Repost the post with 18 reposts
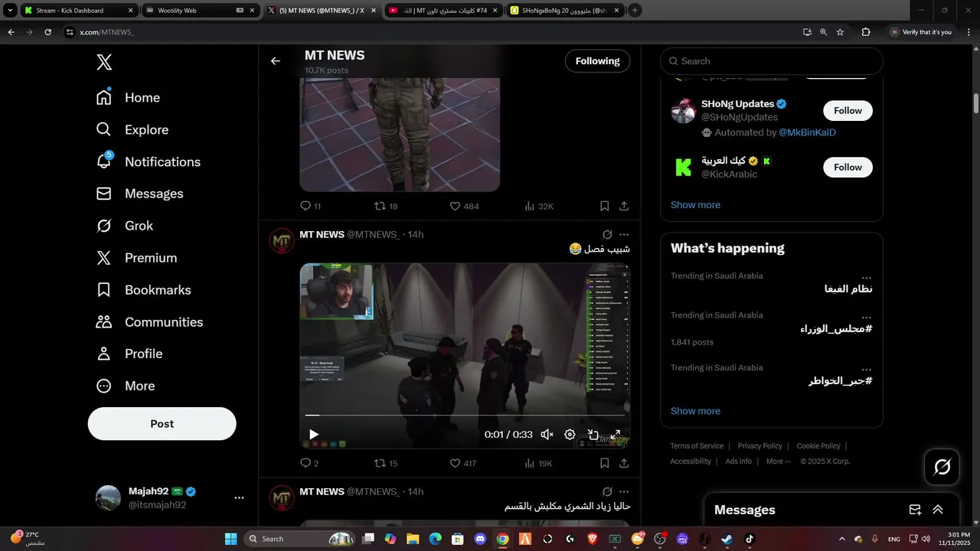 tap(385, 206)
